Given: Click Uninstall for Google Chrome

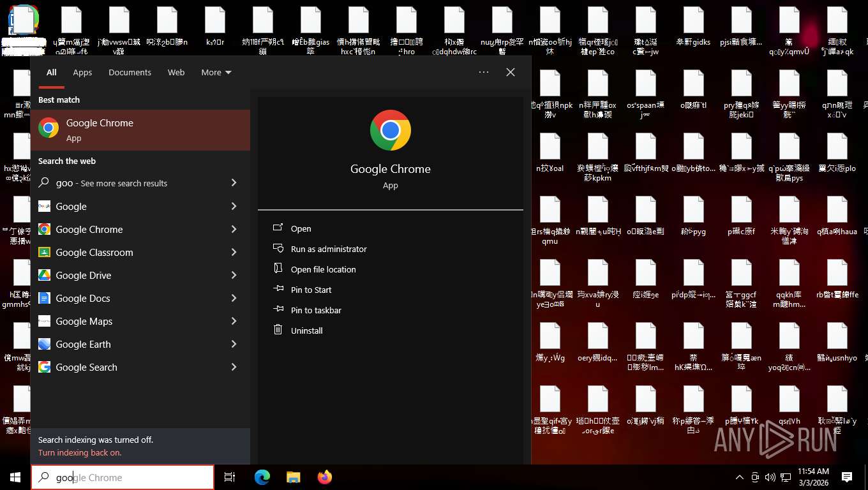Looking at the screenshot, I should click(307, 330).
